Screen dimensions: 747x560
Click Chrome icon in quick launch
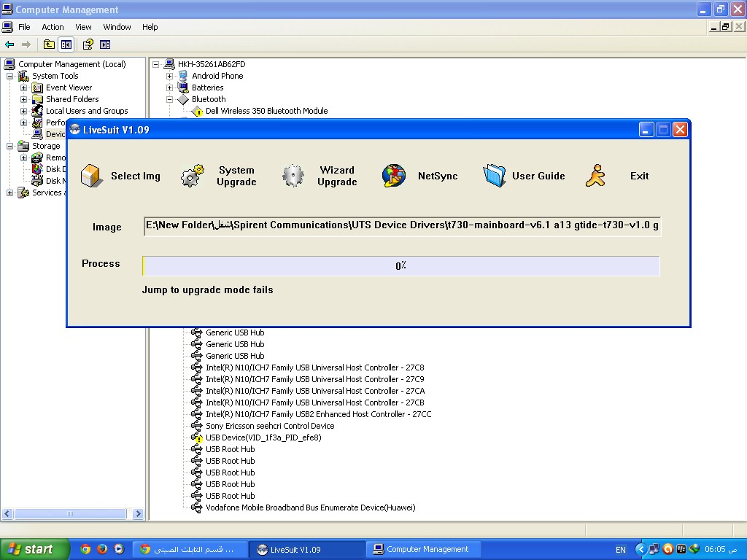[85, 549]
